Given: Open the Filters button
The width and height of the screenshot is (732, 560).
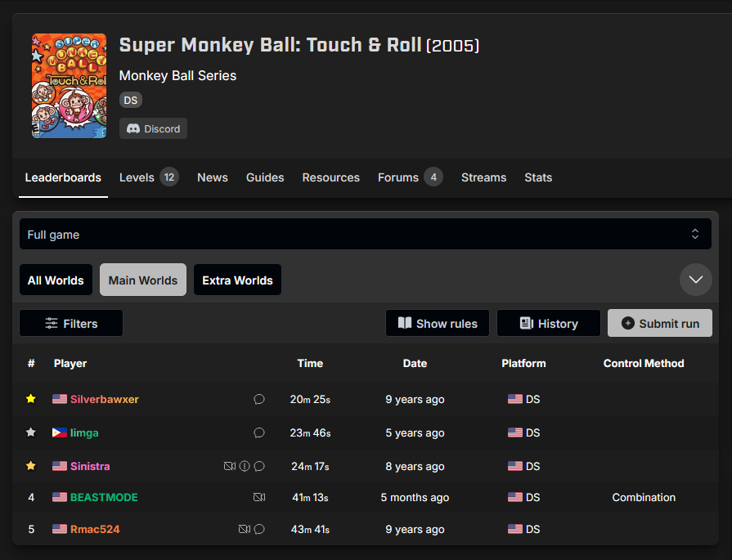Looking at the screenshot, I should (x=71, y=324).
